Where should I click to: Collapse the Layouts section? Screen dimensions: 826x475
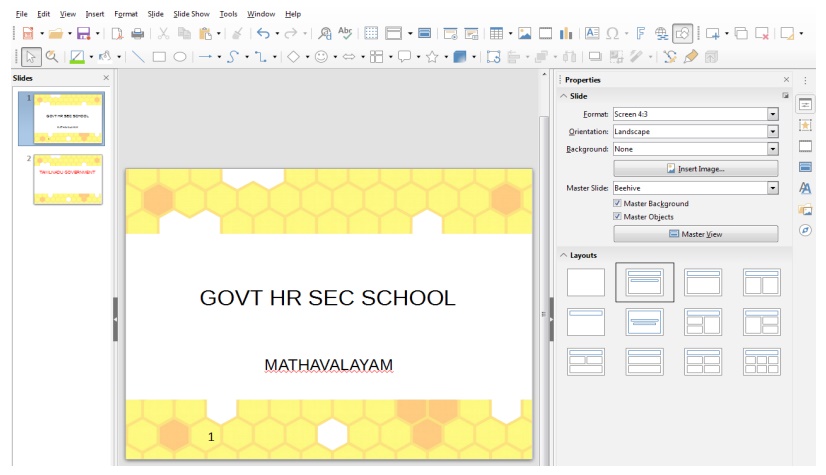[x=563, y=255]
